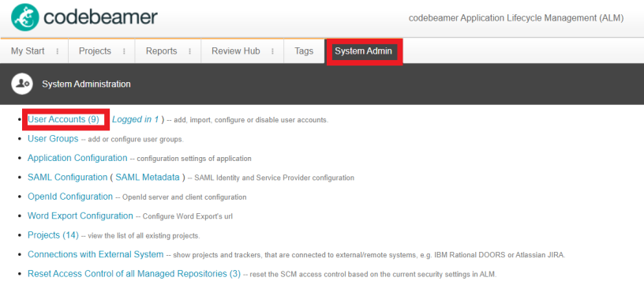The height and width of the screenshot is (285, 644).
Task: Select the Review Hub tab
Action: (x=236, y=51)
